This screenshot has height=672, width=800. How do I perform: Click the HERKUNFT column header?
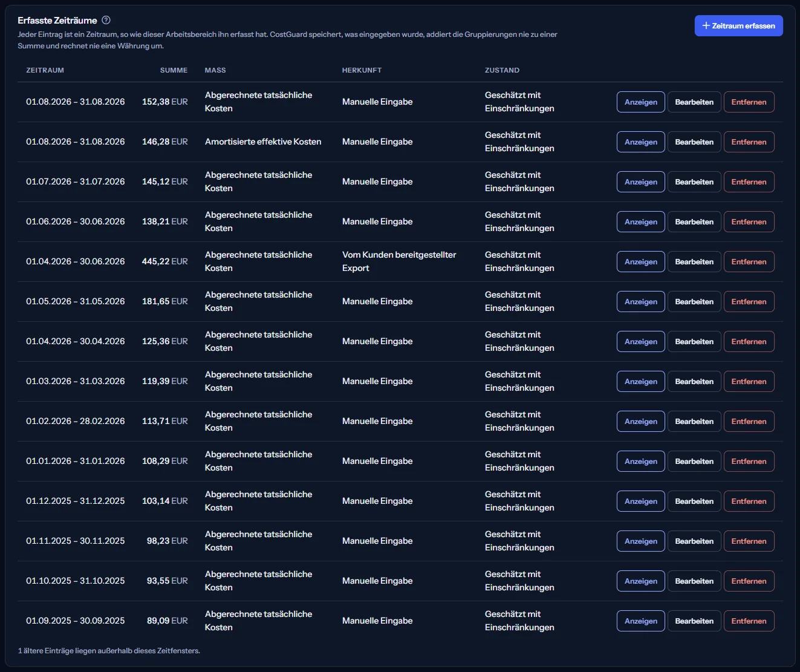coord(362,70)
